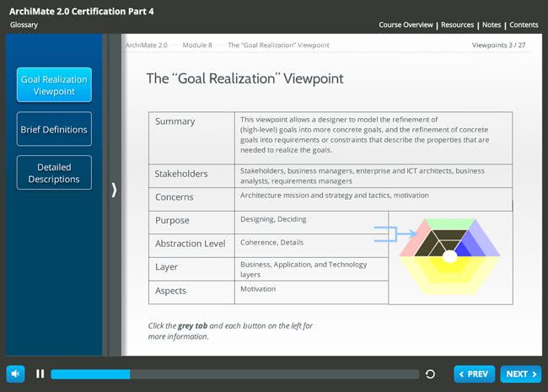Open the Notes menu item

pos(492,24)
